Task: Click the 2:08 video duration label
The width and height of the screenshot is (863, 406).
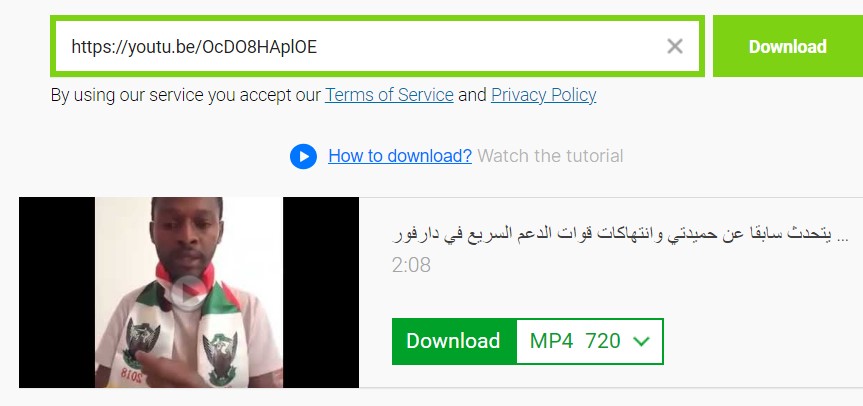Action: pyautogui.click(x=411, y=266)
